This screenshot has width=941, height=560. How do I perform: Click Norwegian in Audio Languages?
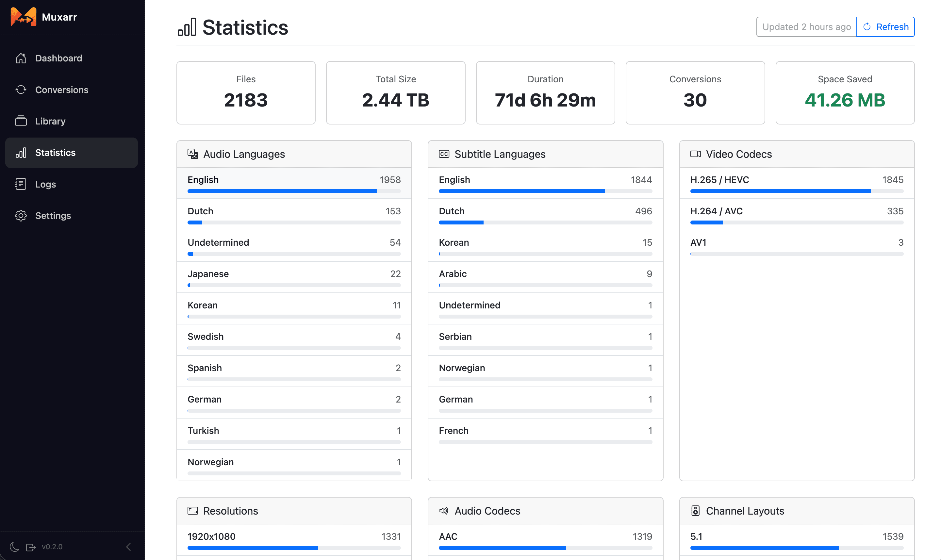pyautogui.click(x=294, y=465)
